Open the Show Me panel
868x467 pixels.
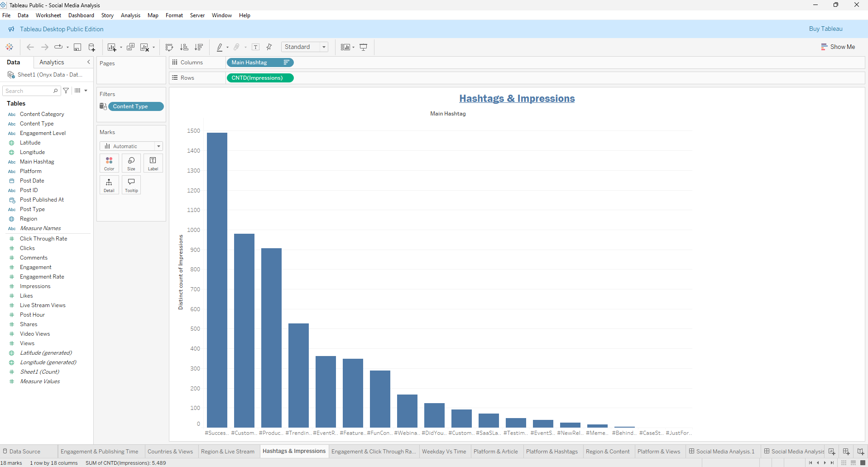click(x=838, y=47)
